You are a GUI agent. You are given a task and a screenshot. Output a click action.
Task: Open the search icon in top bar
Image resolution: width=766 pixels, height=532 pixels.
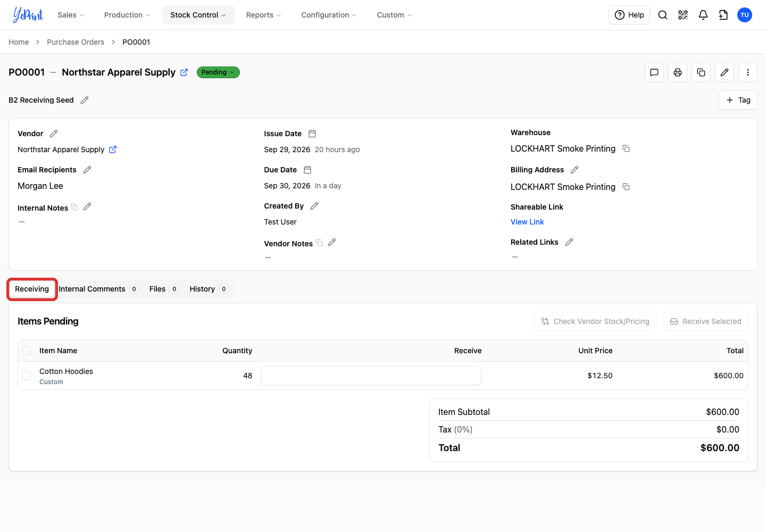pyautogui.click(x=663, y=15)
